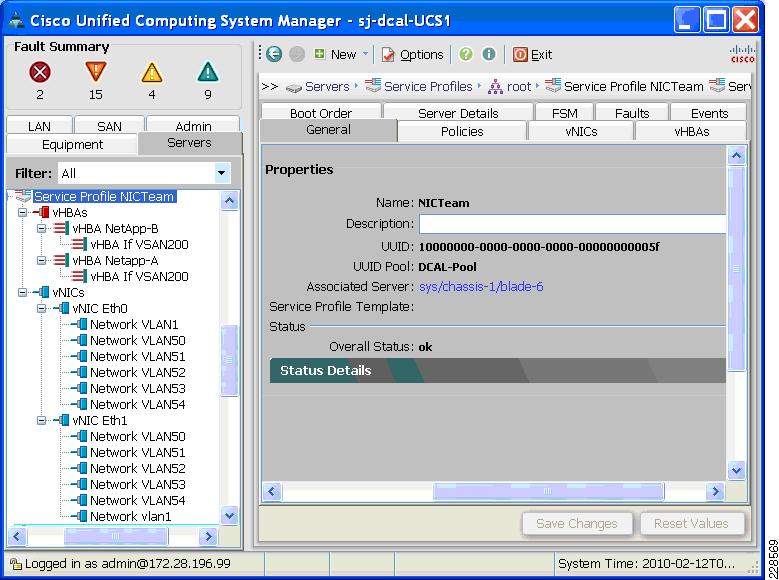Image resolution: width=779 pixels, height=580 pixels.
Task: Select Service Profile NICTeam tree root
Action: (x=104, y=196)
